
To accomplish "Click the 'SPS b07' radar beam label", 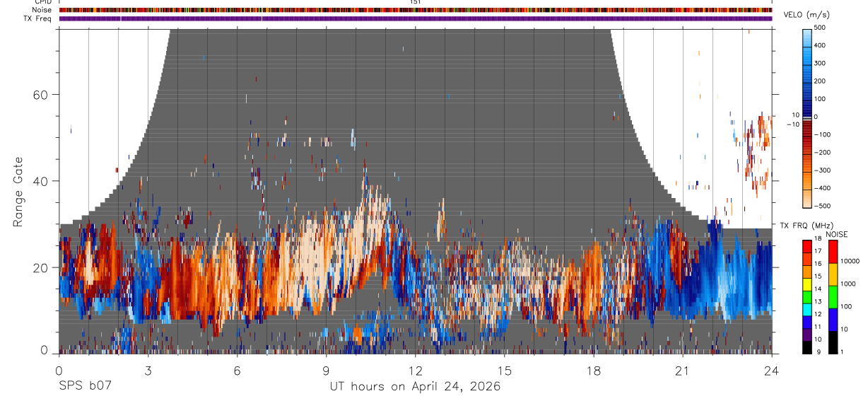I will coord(85,387).
